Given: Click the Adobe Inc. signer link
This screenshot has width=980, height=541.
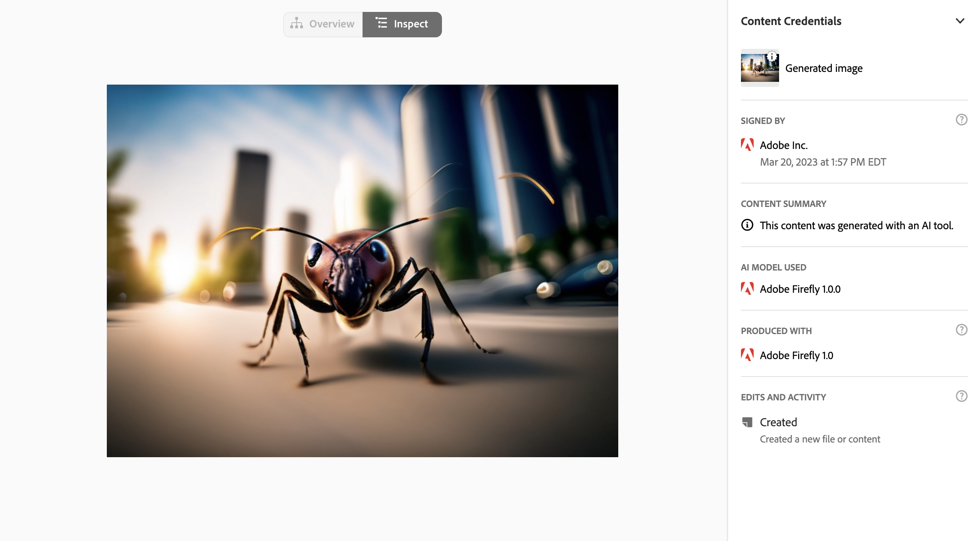Looking at the screenshot, I should (783, 145).
